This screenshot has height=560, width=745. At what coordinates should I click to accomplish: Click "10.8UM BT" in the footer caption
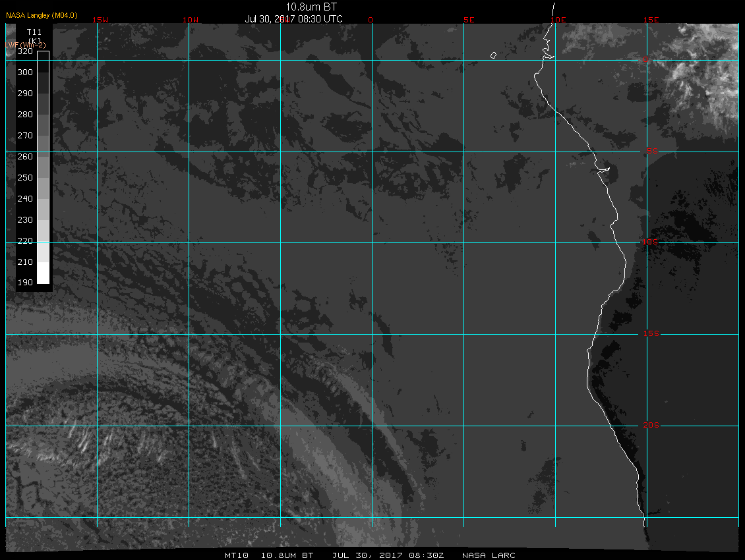[x=287, y=555]
